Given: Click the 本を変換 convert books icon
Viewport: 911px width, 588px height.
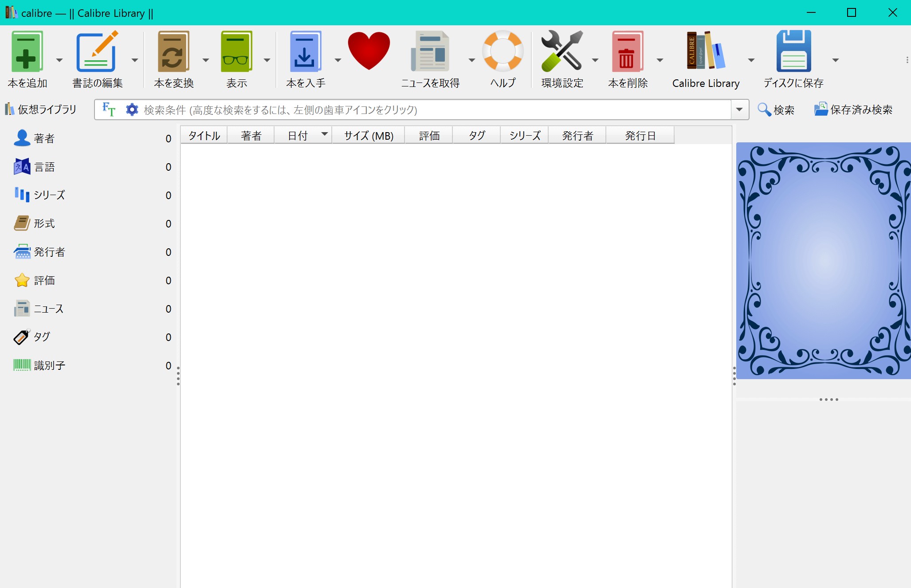Looking at the screenshot, I should 173,51.
